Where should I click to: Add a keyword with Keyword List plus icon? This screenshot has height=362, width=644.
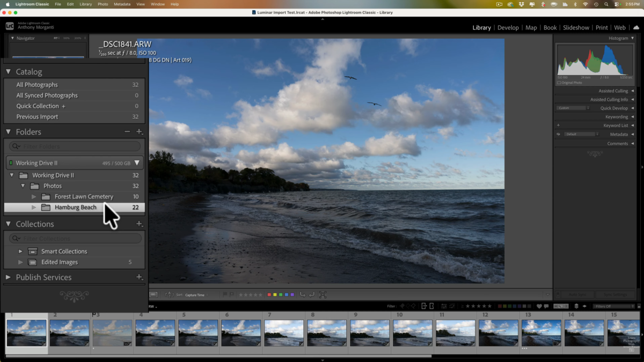click(x=558, y=125)
